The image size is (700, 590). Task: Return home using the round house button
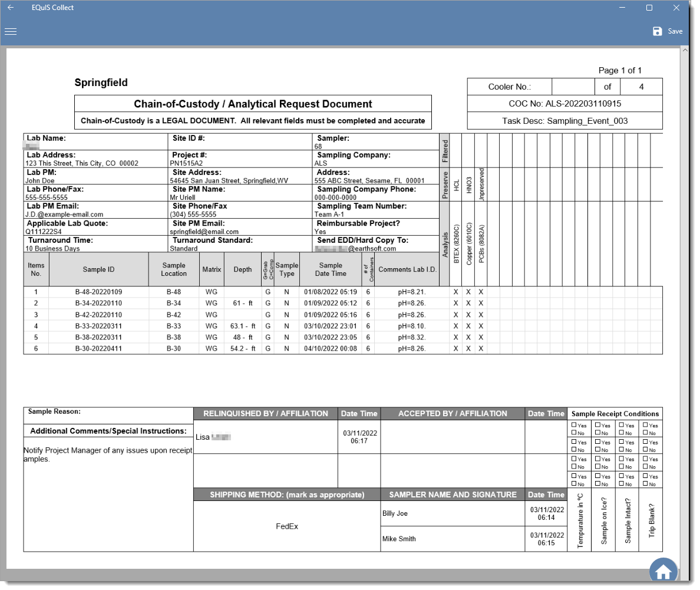[x=663, y=570]
